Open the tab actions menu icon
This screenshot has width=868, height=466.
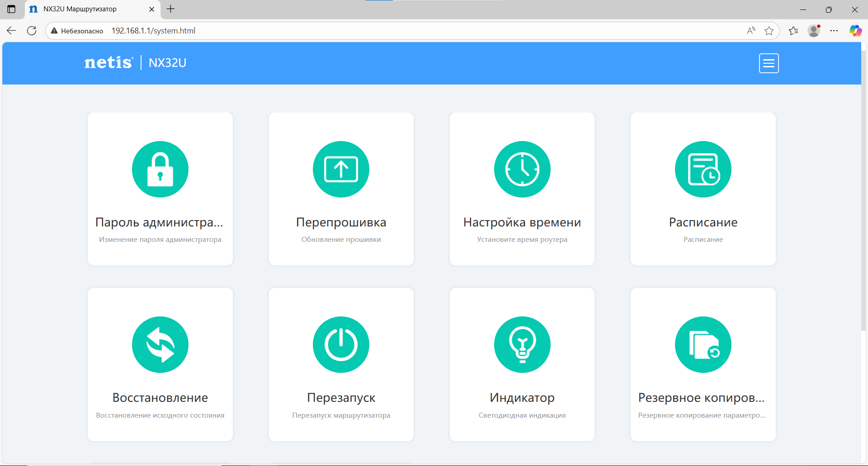(x=11, y=9)
